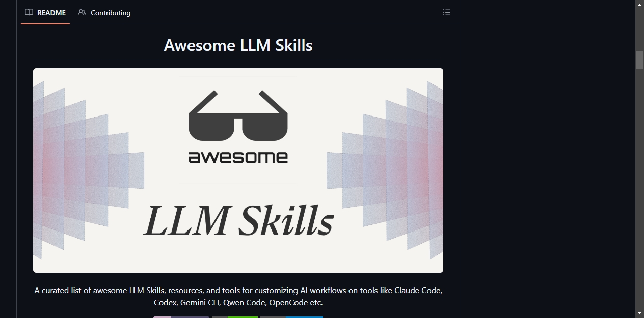The height and width of the screenshot is (318, 644).
Task: Open the README outline list icon
Action: (447, 13)
